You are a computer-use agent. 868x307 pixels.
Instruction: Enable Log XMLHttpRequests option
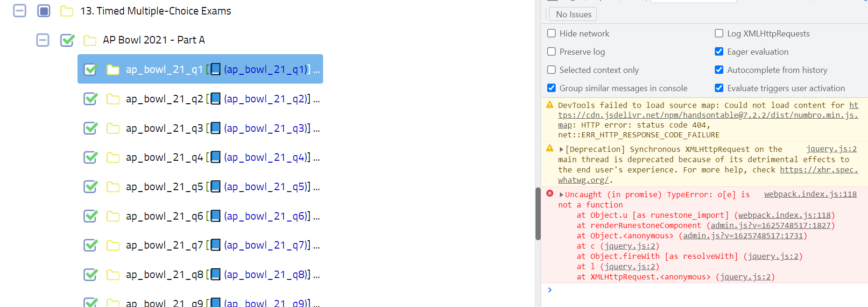pyautogui.click(x=719, y=34)
